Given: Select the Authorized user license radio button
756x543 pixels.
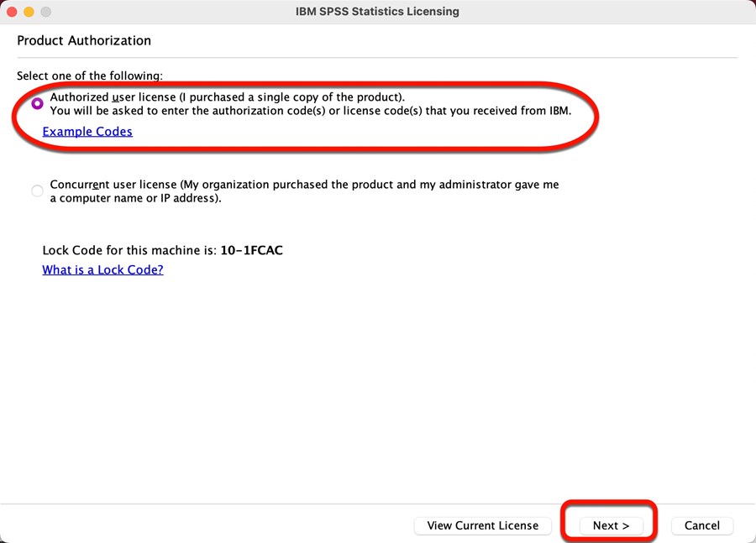Looking at the screenshot, I should [37, 103].
